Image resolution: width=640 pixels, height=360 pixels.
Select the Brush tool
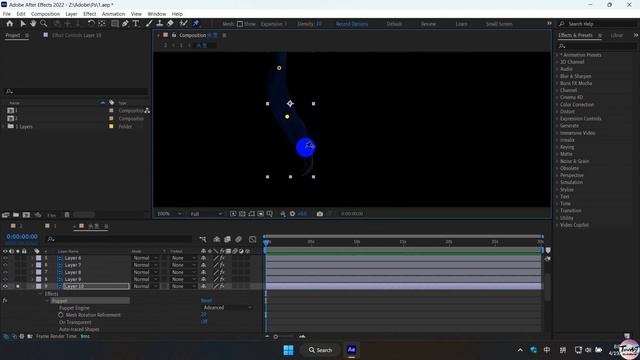[x=149, y=24]
